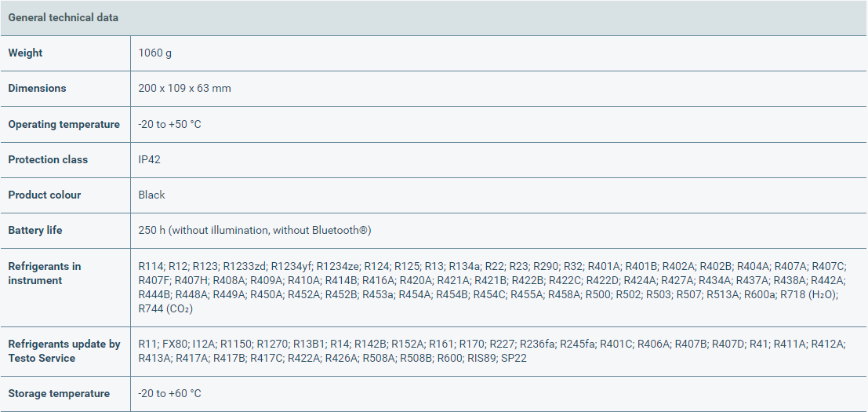Select the -20 to +50 °C value
This screenshot has width=868, height=412.
[169, 124]
